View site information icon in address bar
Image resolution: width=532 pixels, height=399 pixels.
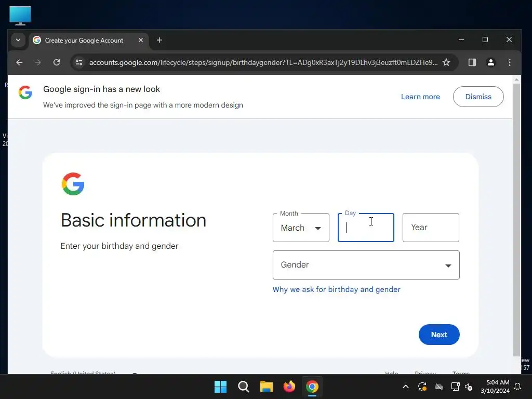[x=79, y=62]
